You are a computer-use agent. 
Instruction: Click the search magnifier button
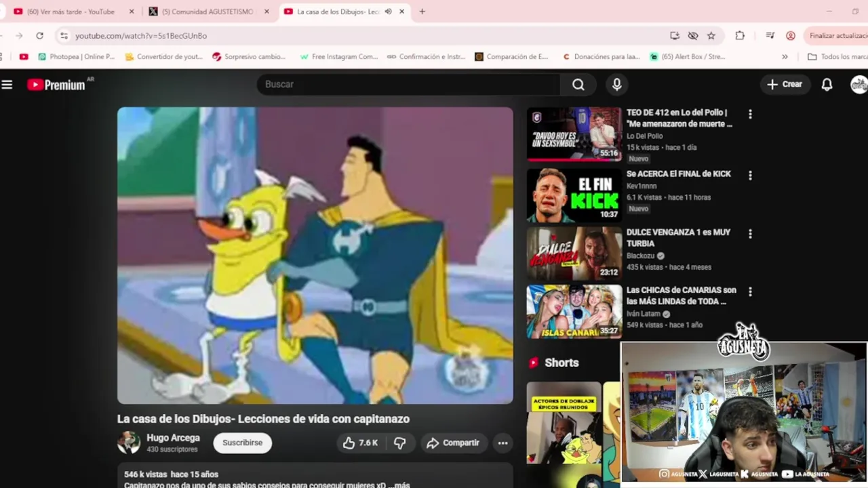click(x=578, y=84)
